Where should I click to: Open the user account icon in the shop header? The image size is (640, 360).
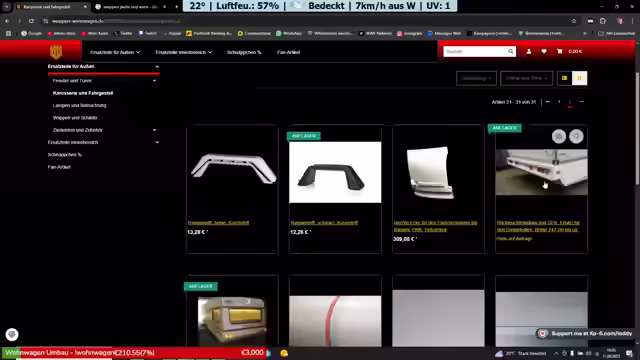529,51
